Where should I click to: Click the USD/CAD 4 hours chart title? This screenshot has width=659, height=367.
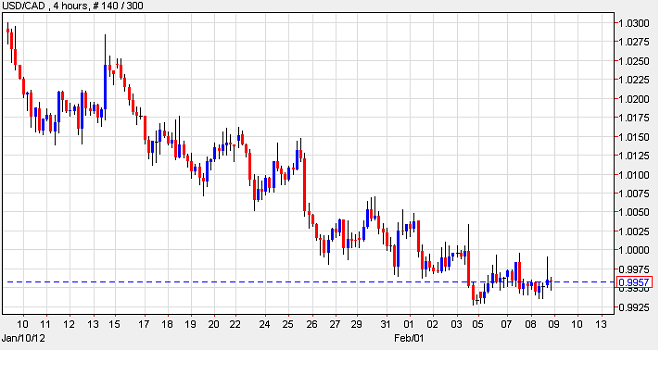click(72, 6)
